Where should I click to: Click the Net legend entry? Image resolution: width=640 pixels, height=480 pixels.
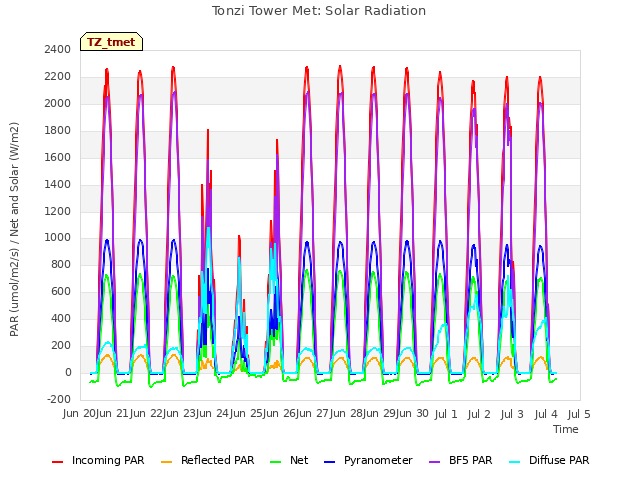click(x=289, y=460)
